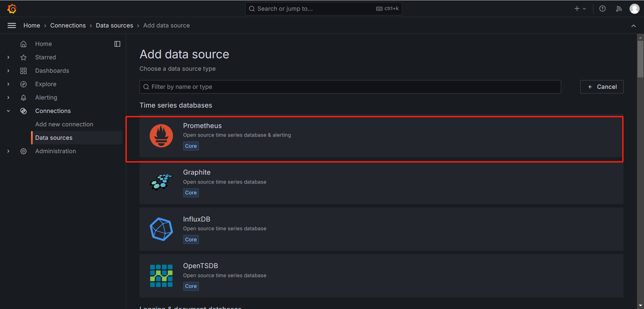Viewport: 644px width, 309px height.
Task: Click the Home house icon in sidebar
Action: [x=23, y=44]
